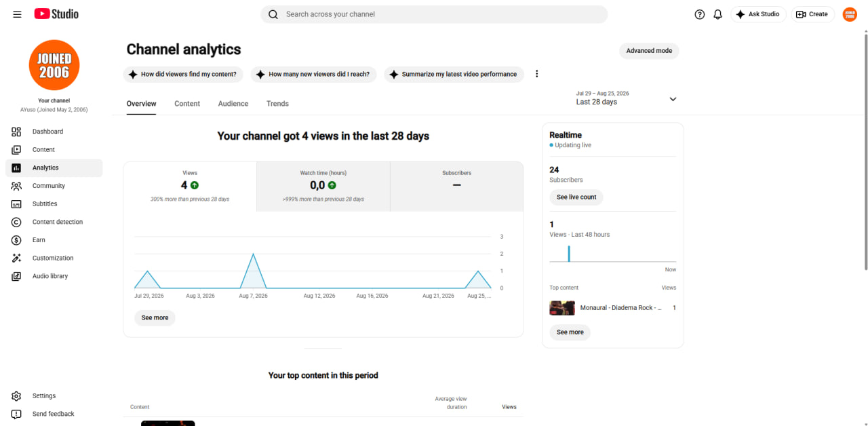
Task: Open Content detection page
Action: coord(54,222)
